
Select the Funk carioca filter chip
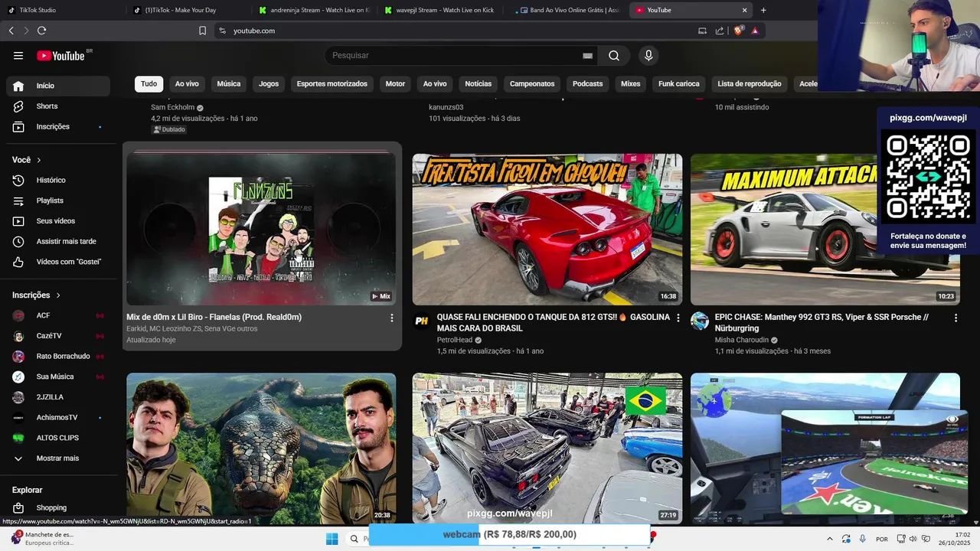[679, 84]
